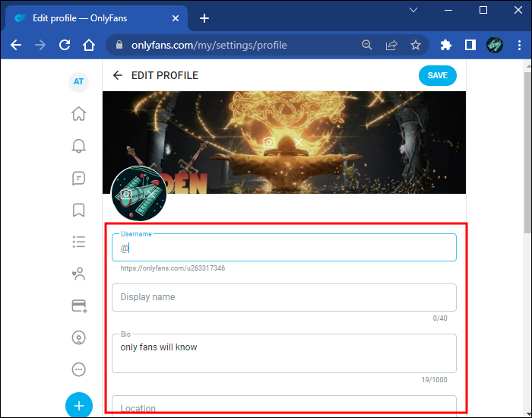This screenshot has width=532, height=418.
Task: Change cover photo via camera icon
Action: 269,142
